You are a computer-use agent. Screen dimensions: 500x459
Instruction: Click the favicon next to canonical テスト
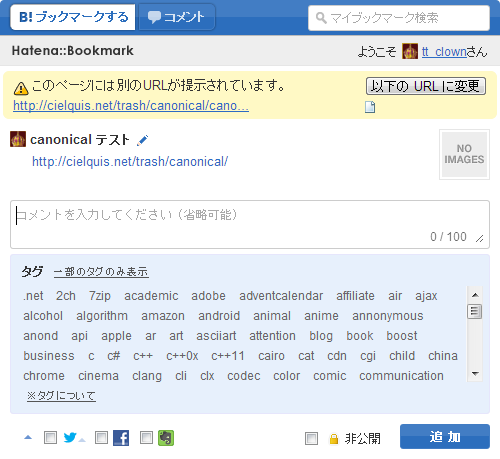tap(18, 139)
